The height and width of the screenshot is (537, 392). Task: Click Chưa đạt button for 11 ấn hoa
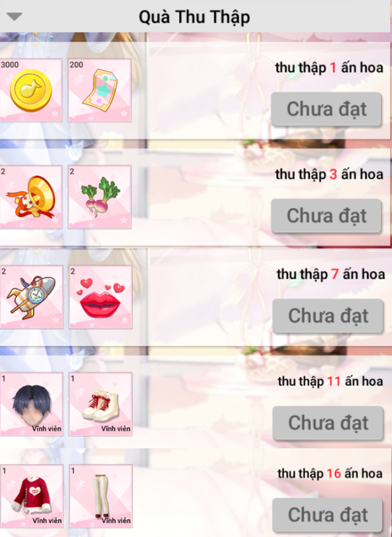tap(328, 423)
